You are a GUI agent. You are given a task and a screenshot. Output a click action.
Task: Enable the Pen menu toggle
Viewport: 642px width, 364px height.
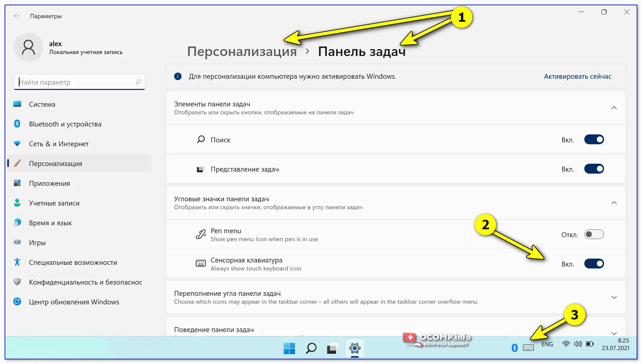pos(594,235)
